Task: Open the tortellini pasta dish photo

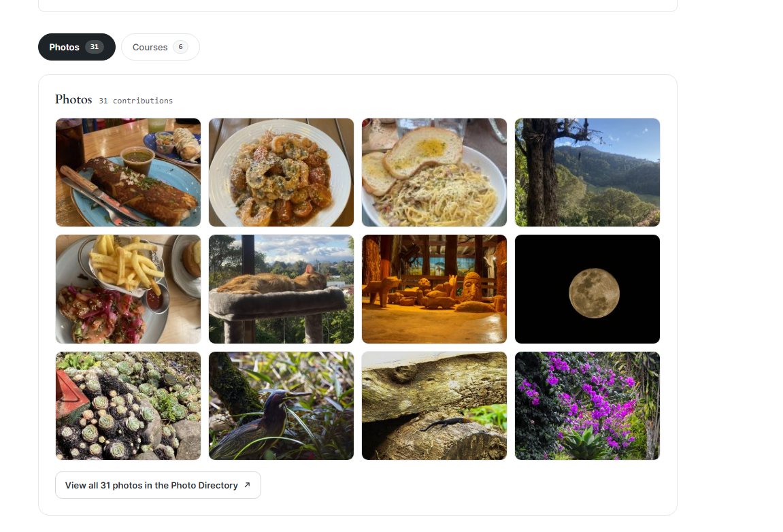Action: pos(281,172)
